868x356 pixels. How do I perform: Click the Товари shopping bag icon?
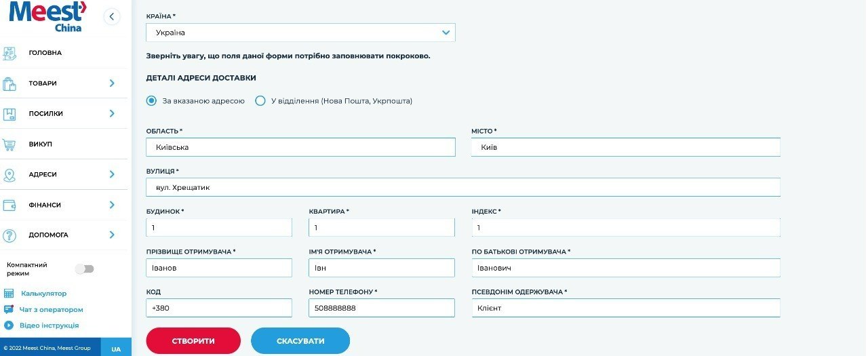pos(9,83)
